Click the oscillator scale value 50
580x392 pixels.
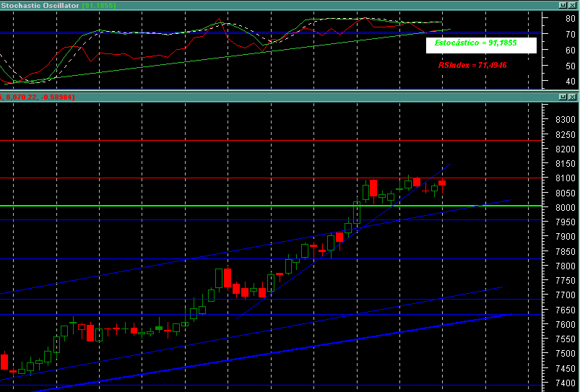[570, 66]
